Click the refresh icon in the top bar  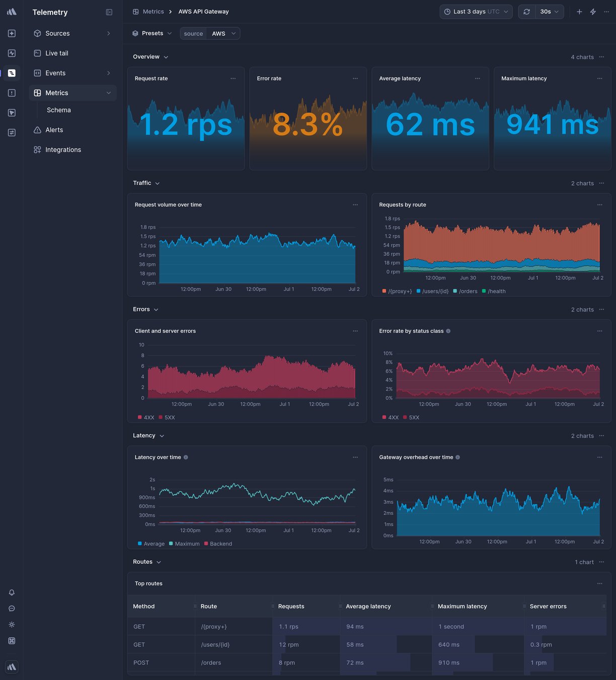tap(526, 12)
